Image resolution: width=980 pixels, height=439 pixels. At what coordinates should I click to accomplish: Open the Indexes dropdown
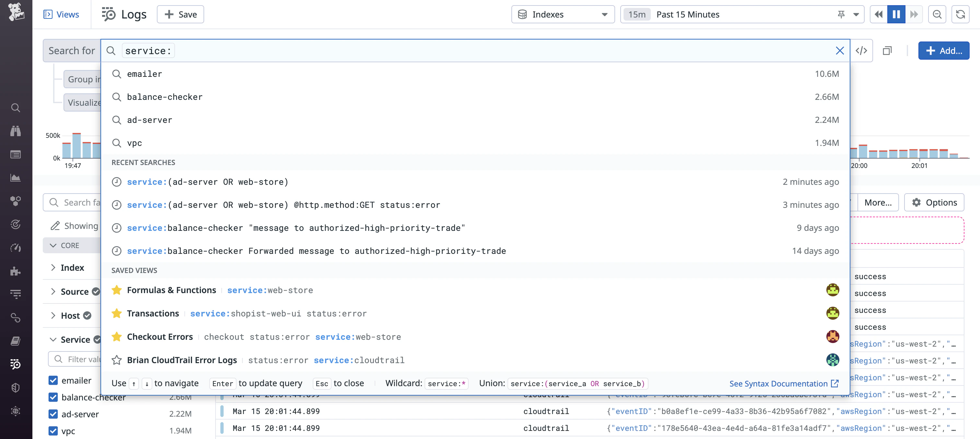[x=563, y=15]
